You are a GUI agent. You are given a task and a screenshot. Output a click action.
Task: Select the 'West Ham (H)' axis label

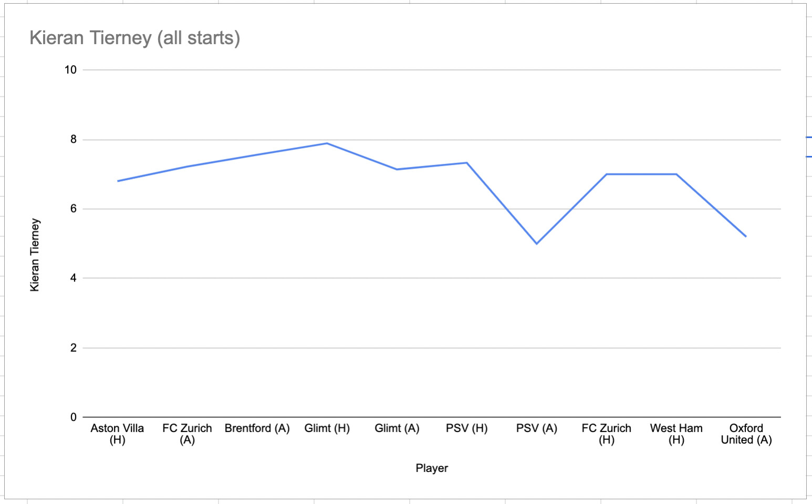point(676,434)
